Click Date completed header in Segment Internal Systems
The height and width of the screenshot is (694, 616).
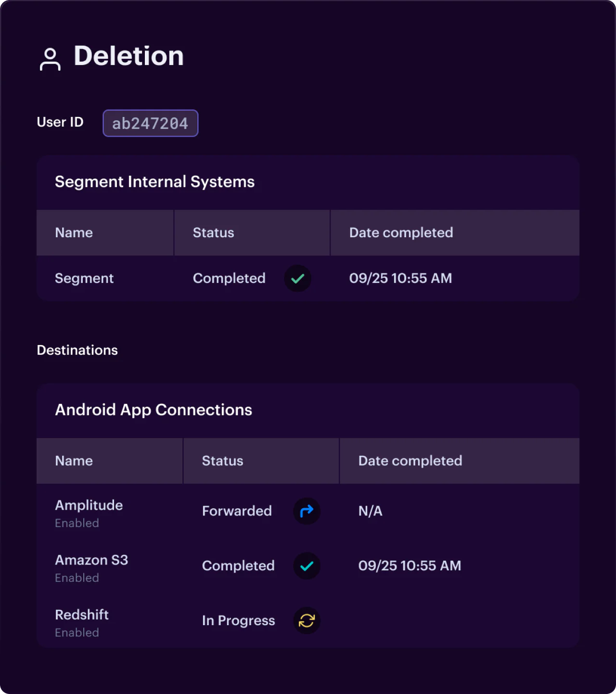click(x=401, y=232)
